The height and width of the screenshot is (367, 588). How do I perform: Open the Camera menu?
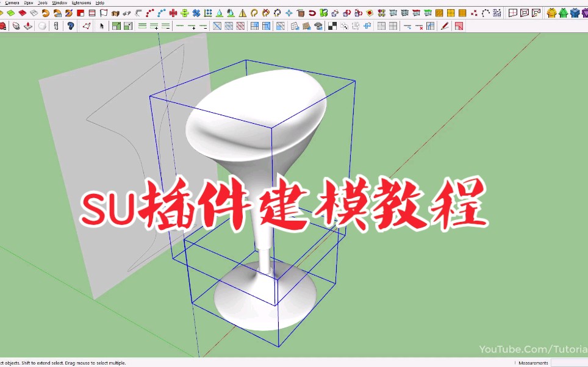11,2
